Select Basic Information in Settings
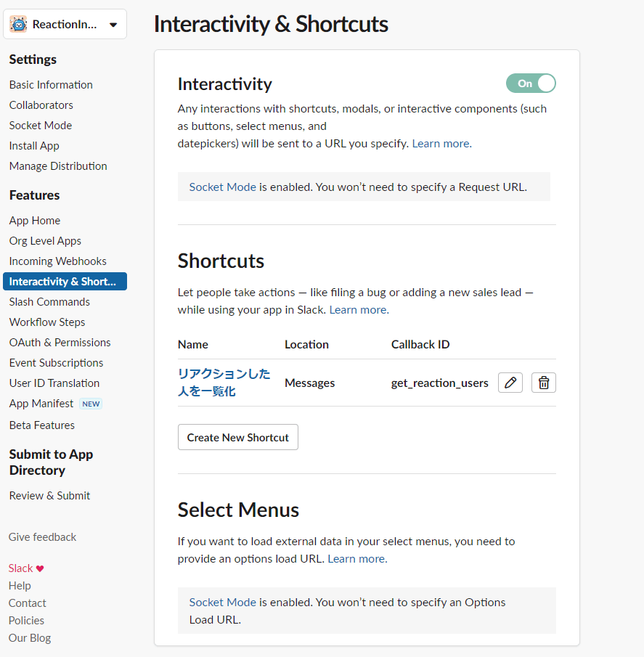This screenshot has width=644, height=657. pyautogui.click(x=51, y=85)
